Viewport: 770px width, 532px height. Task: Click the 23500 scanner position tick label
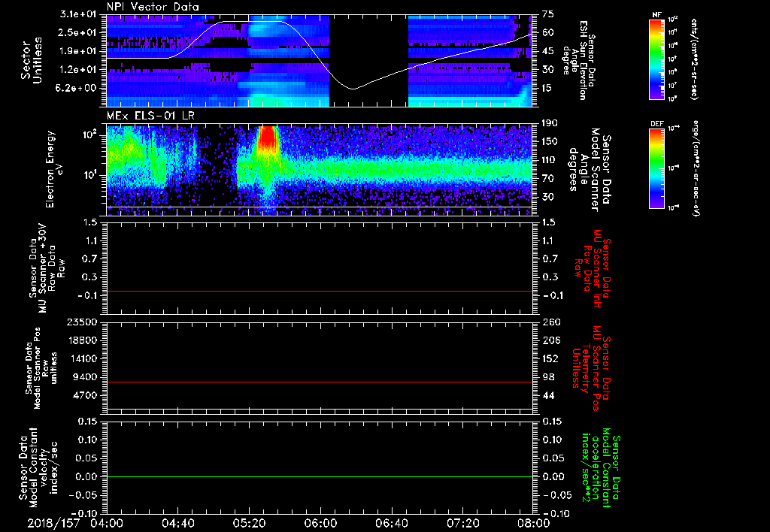point(82,322)
